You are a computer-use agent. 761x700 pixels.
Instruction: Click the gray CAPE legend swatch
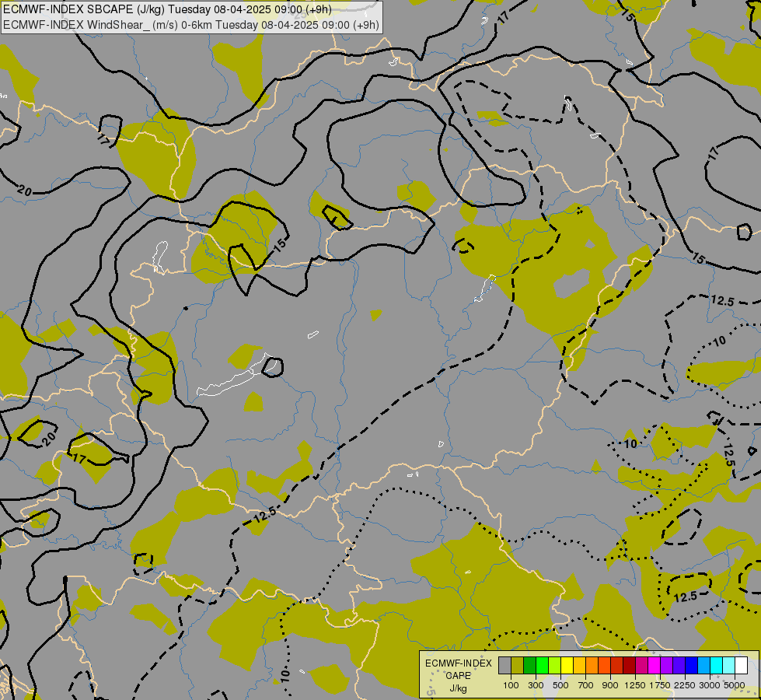click(504, 666)
